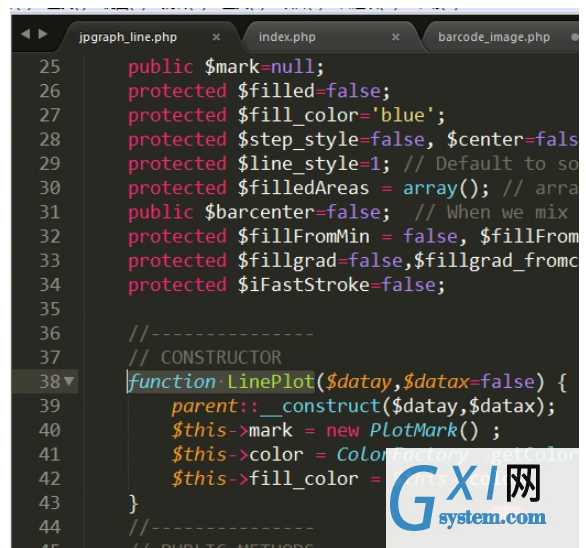Click line number 25 in the gutter
Viewport: 586px width, 548px height.
(x=49, y=67)
